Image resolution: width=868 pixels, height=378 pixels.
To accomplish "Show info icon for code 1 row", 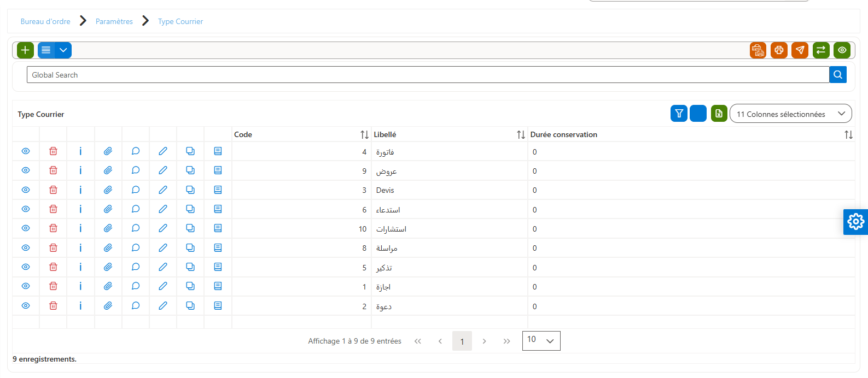I will [x=80, y=286].
